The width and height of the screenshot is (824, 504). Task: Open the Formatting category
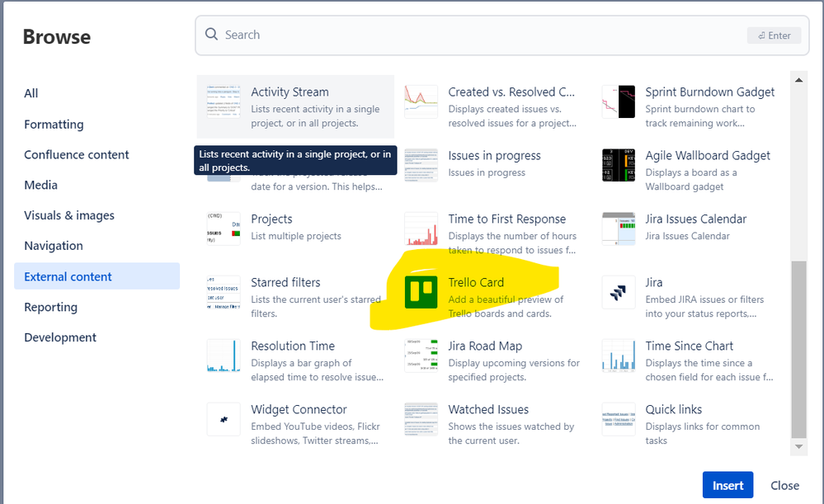pos(54,125)
